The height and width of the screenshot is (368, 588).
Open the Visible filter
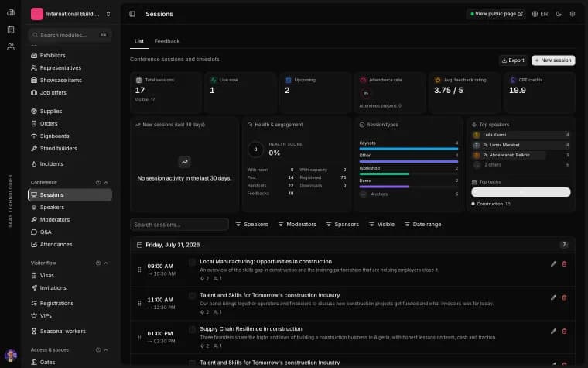[x=381, y=224]
